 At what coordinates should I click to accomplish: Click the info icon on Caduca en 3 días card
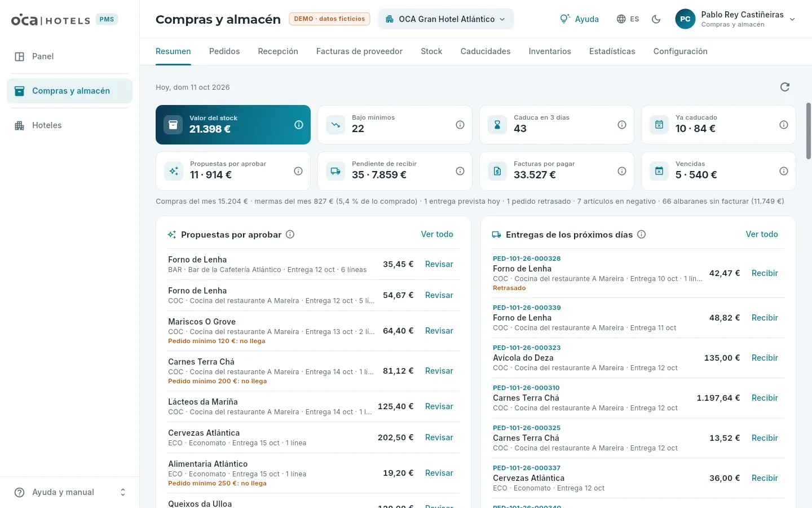[x=622, y=125]
